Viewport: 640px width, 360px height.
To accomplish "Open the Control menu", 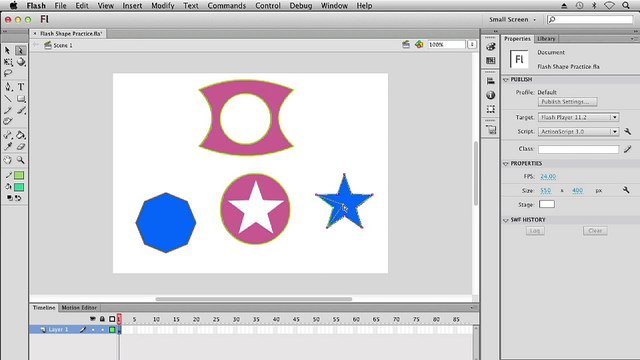I will coord(268,6).
